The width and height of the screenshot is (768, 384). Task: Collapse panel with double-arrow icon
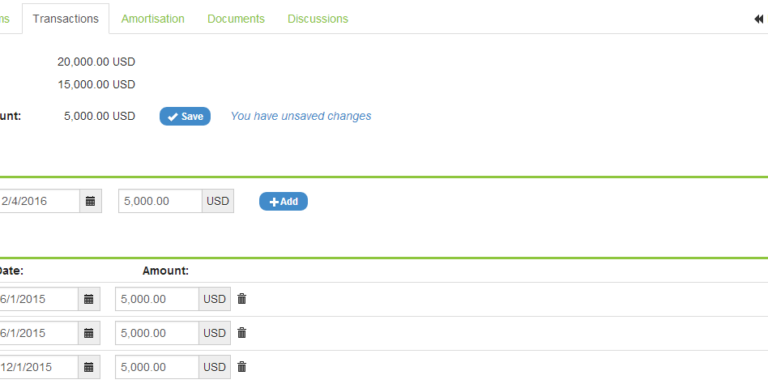pyautogui.click(x=759, y=19)
